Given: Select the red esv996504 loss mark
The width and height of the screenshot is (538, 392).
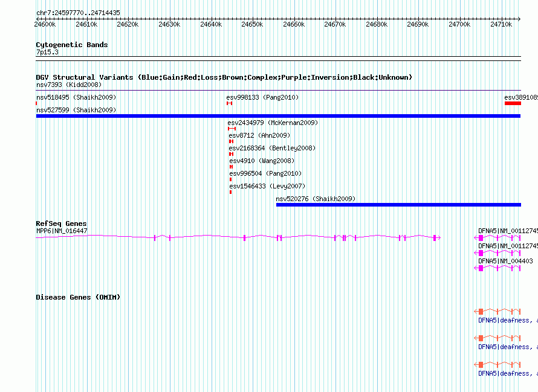Looking at the screenshot, I should 230,179.
